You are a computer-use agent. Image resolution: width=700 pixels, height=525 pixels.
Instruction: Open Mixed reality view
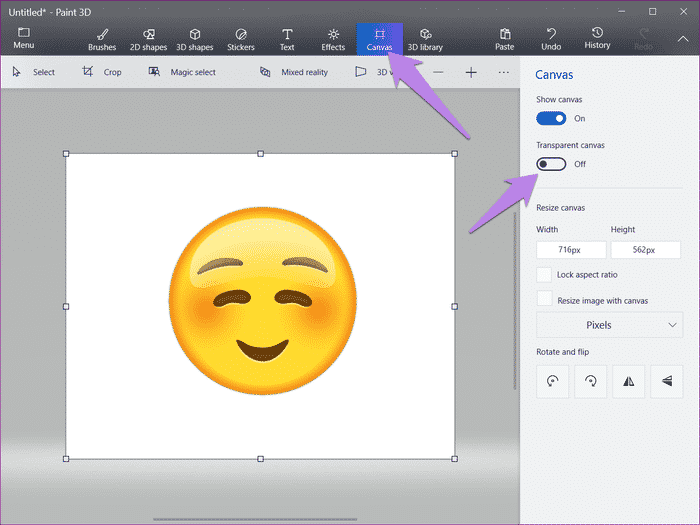point(294,72)
